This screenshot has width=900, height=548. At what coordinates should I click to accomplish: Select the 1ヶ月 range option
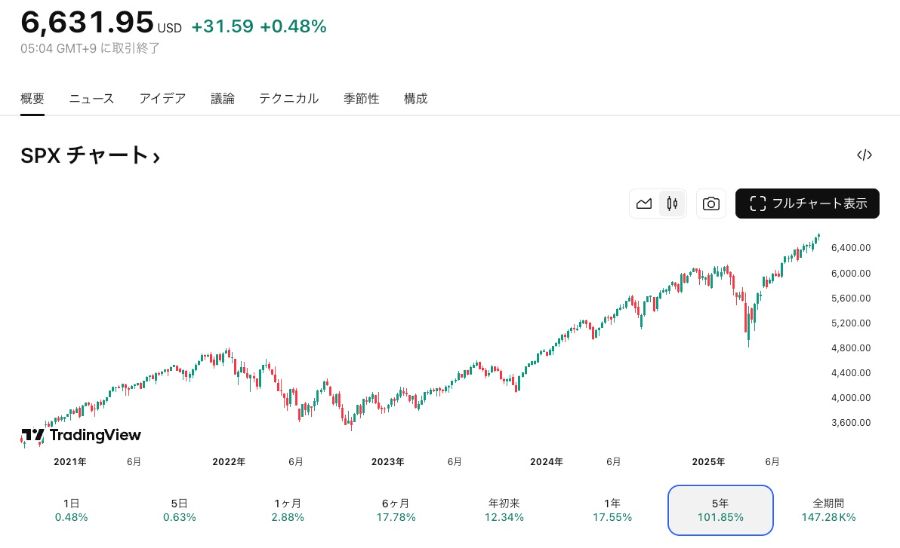point(288,510)
